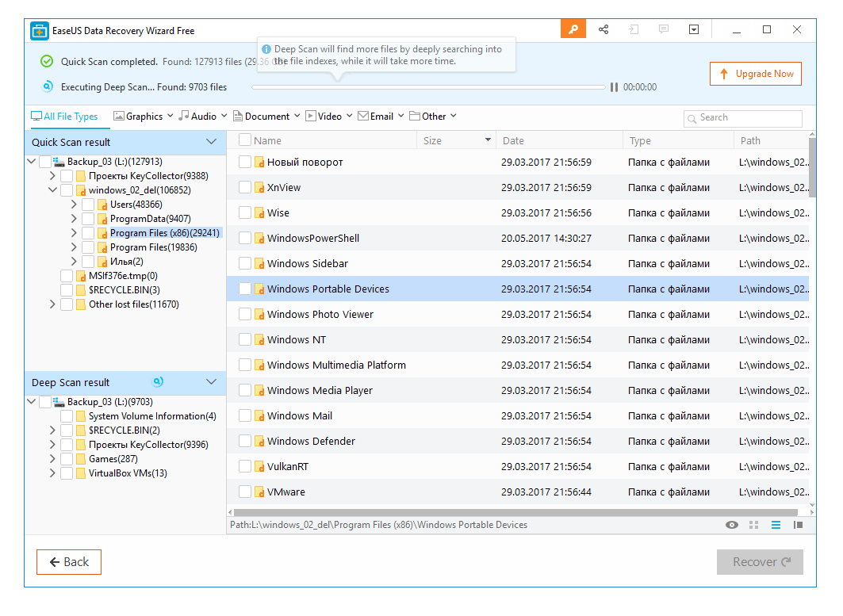
Task: Check the box for Windows Sidebar
Action: [x=244, y=263]
